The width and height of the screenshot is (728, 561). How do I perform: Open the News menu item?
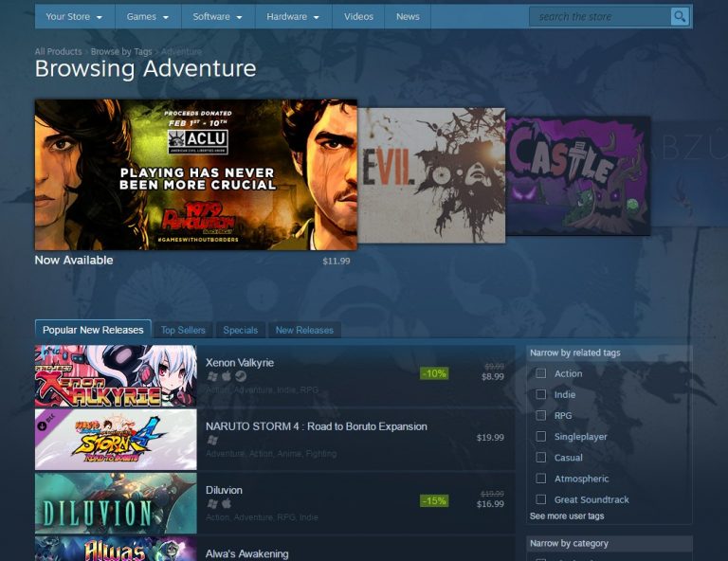pos(408,17)
